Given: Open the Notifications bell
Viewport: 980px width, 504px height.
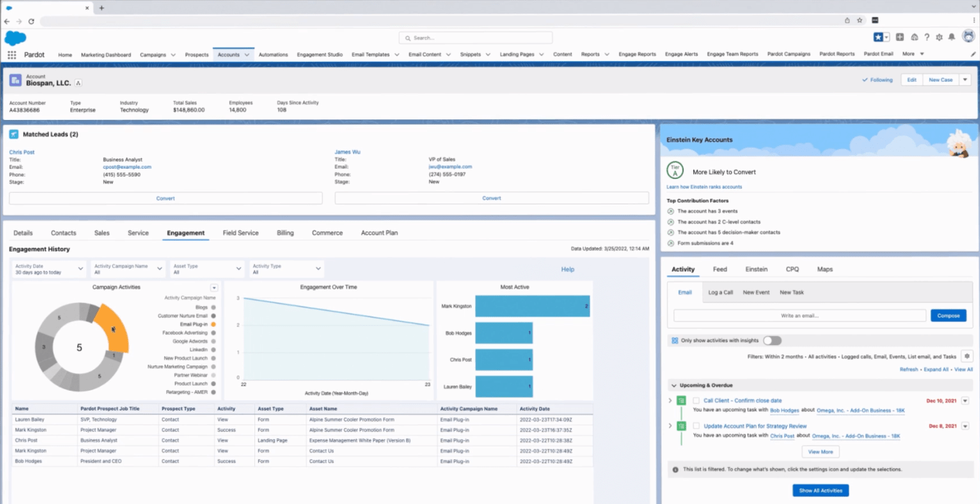Looking at the screenshot, I should [x=952, y=37].
